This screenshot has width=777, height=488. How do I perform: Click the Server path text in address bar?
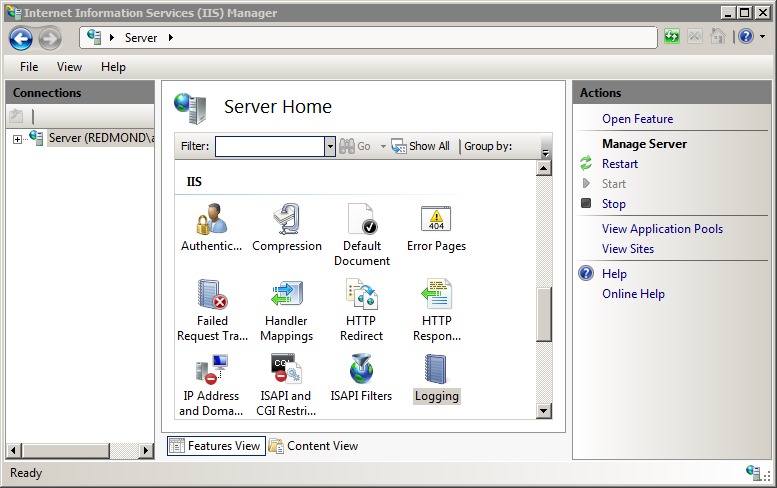point(141,38)
